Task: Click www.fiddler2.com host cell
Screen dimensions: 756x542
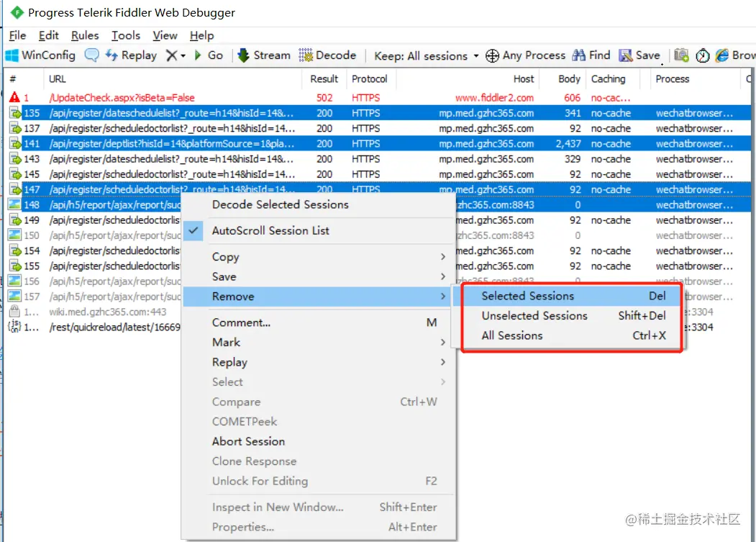Action: click(x=494, y=97)
